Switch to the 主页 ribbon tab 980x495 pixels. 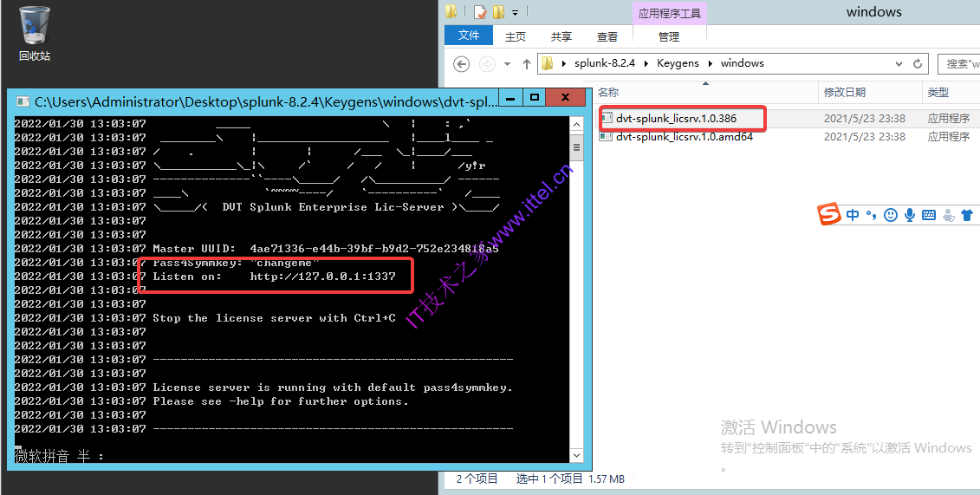pos(516,37)
